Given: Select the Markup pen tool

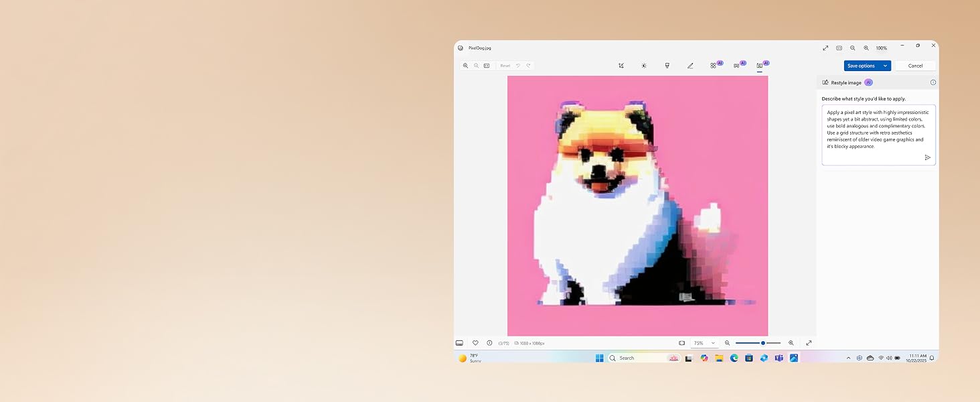Looking at the screenshot, I should (x=690, y=66).
